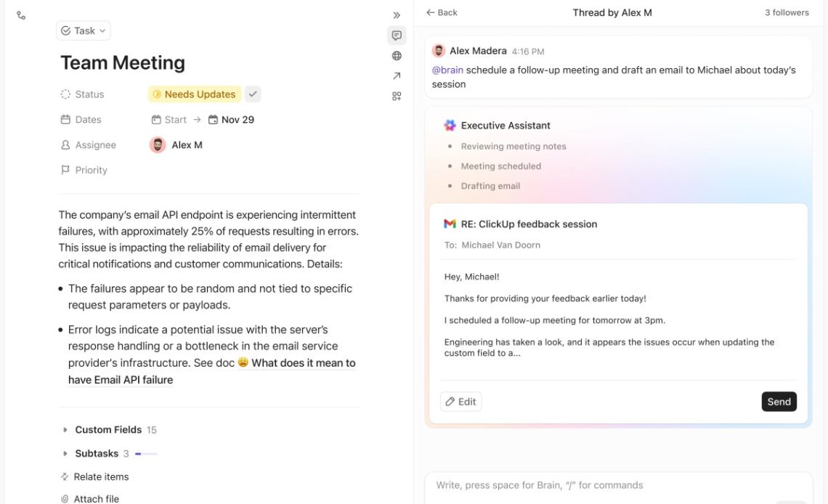Send the drafted email
The image size is (828, 504).
click(x=779, y=402)
